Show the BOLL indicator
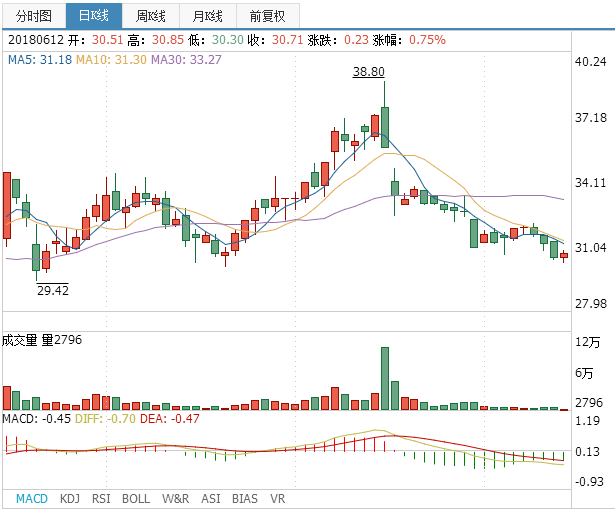 [x=136, y=498]
